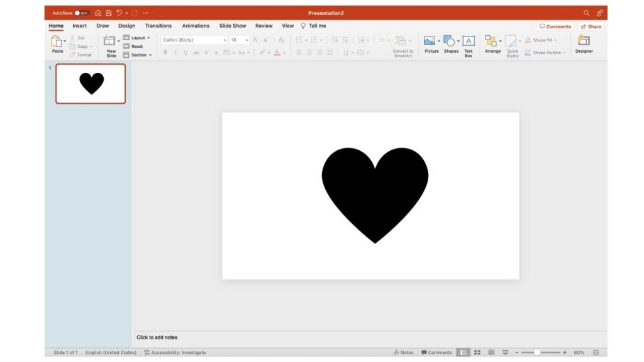Click the Home icon in title bar
This screenshot has height=362, width=644.
[97, 13]
